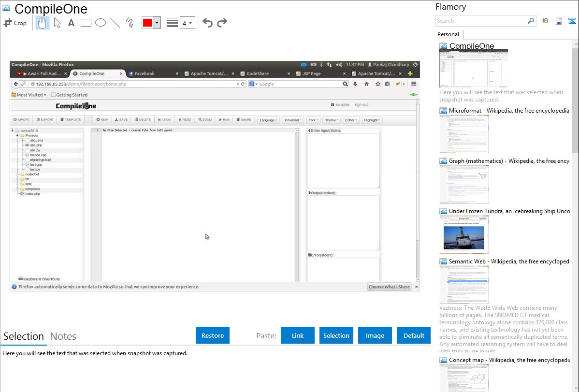Click icon beside Under Frozen Tundra title
This screenshot has width=579, height=392.
(x=443, y=211)
